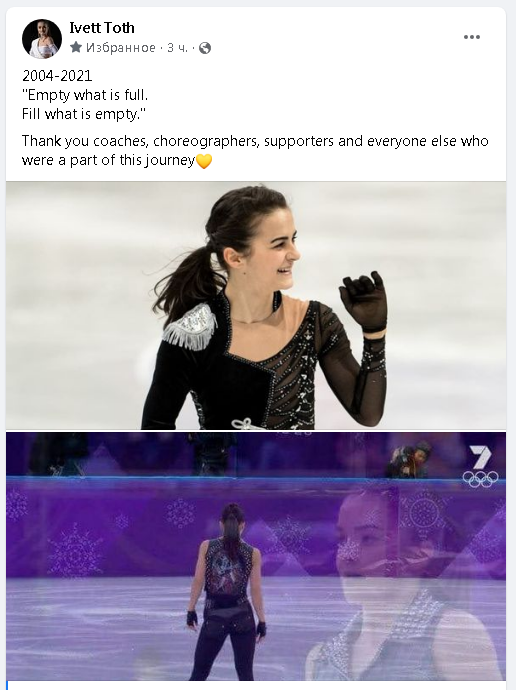The width and height of the screenshot is (516, 690).
Task: Click the "Fill what is empty." line
Action: coord(84,114)
